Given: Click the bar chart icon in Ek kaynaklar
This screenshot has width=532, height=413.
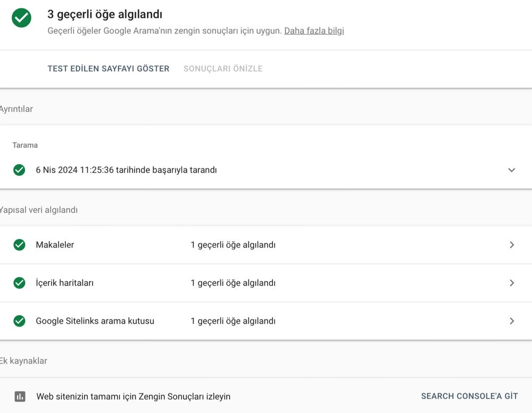Looking at the screenshot, I should pyautogui.click(x=20, y=397).
